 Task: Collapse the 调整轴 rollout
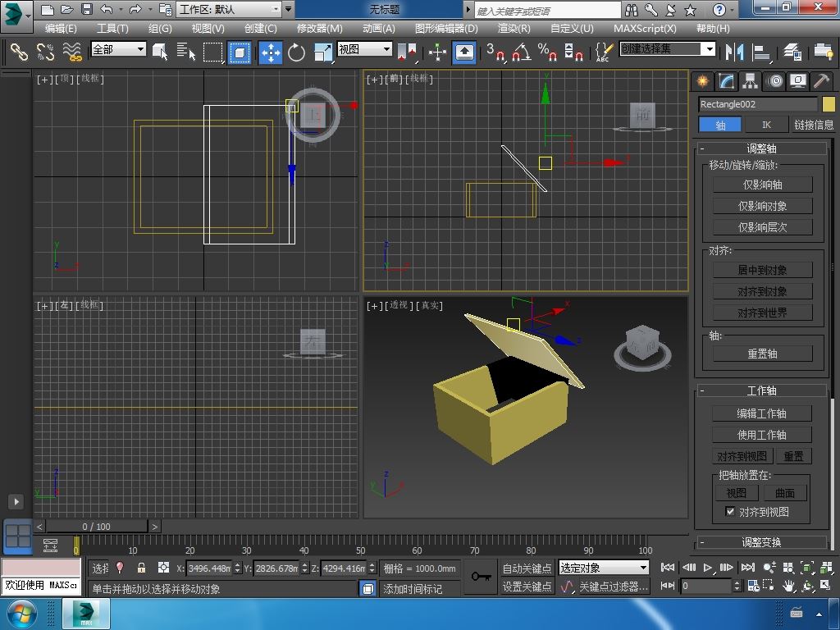761,148
